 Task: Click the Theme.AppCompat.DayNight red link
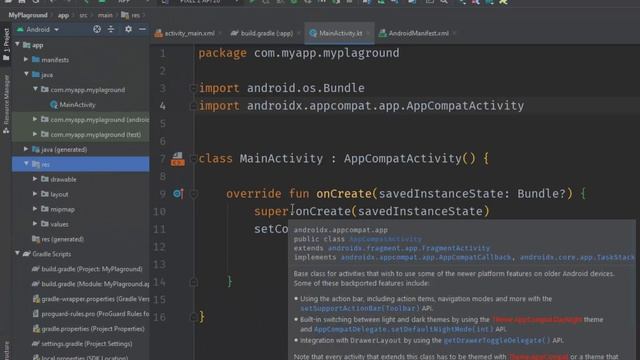click(537, 320)
